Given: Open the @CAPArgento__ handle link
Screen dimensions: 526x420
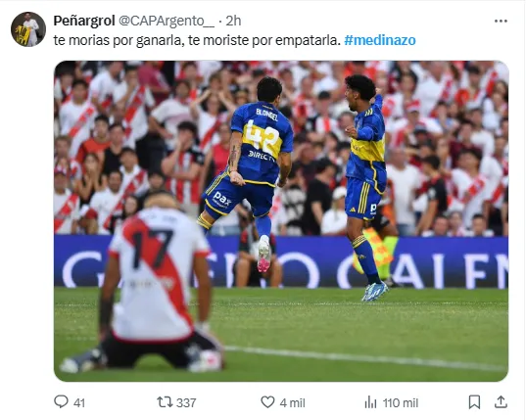Looking at the screenshot, I should click(167, 21).
